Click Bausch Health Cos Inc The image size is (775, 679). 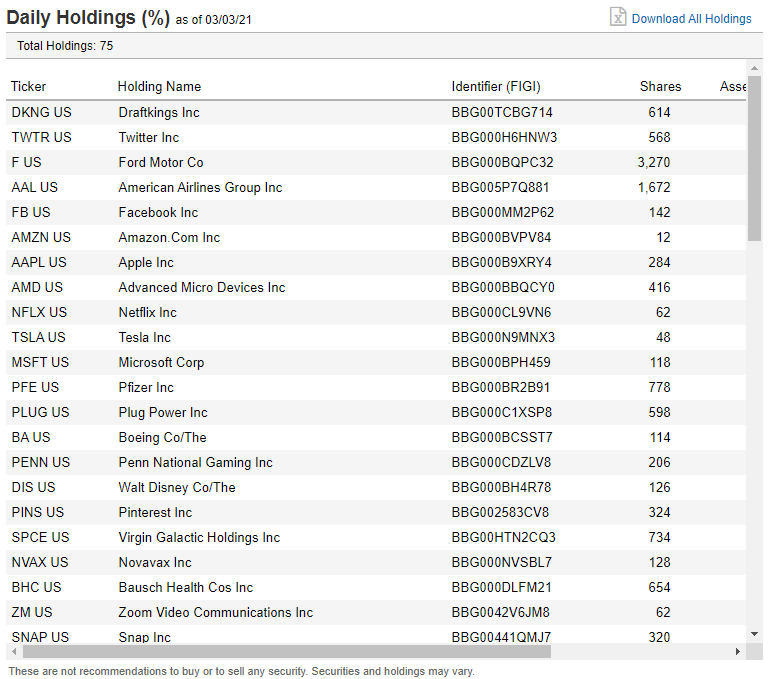[x=185, y=588]
